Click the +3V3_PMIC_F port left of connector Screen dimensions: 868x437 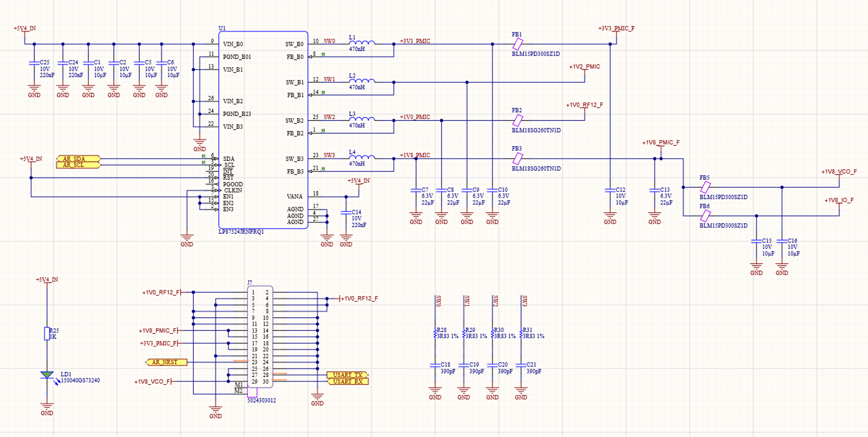(158, 343)
